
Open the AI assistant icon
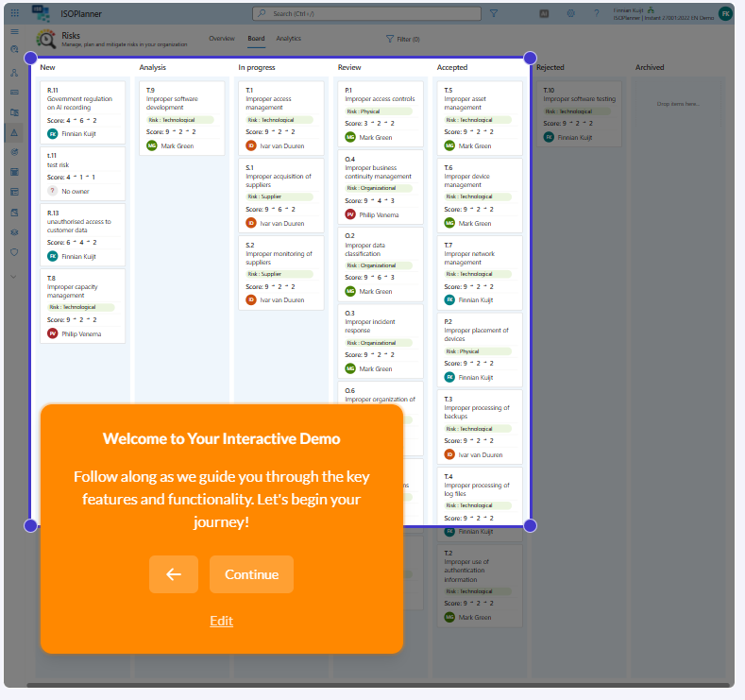pyautogui.click(x=544, y=14)
